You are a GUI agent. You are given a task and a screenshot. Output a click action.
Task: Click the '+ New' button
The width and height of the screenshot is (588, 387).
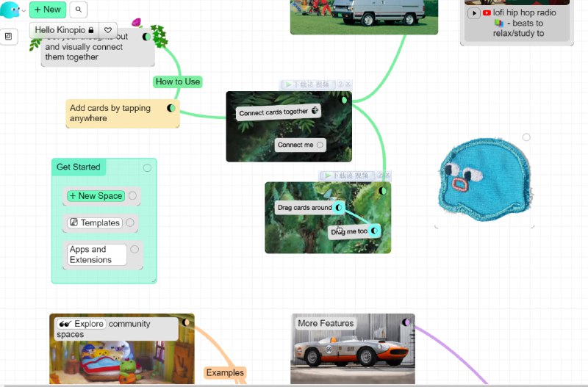(48, 10)
